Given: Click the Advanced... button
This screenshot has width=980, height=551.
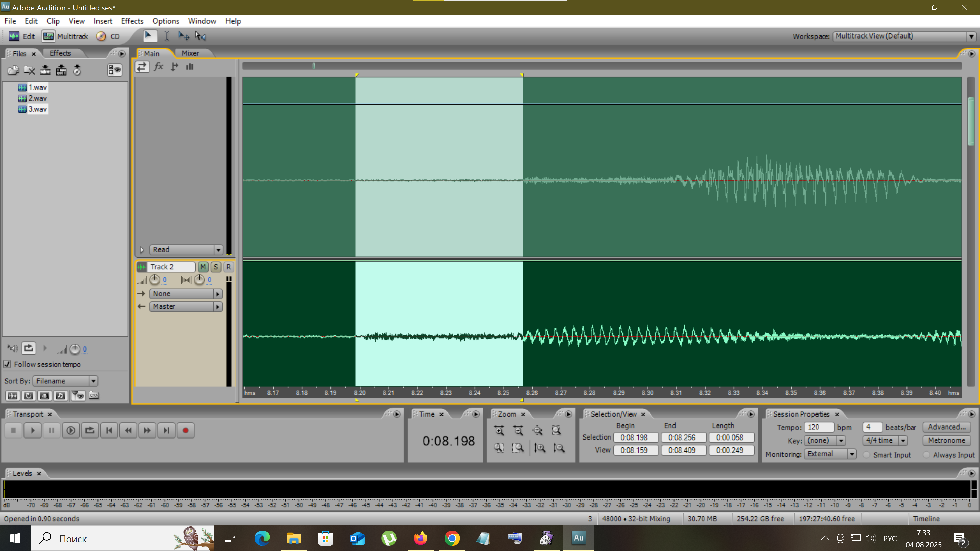Looking at the screenshot, I should [946, 427].
